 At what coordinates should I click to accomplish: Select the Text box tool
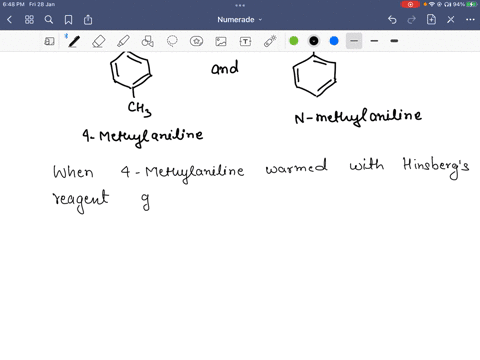245,41
